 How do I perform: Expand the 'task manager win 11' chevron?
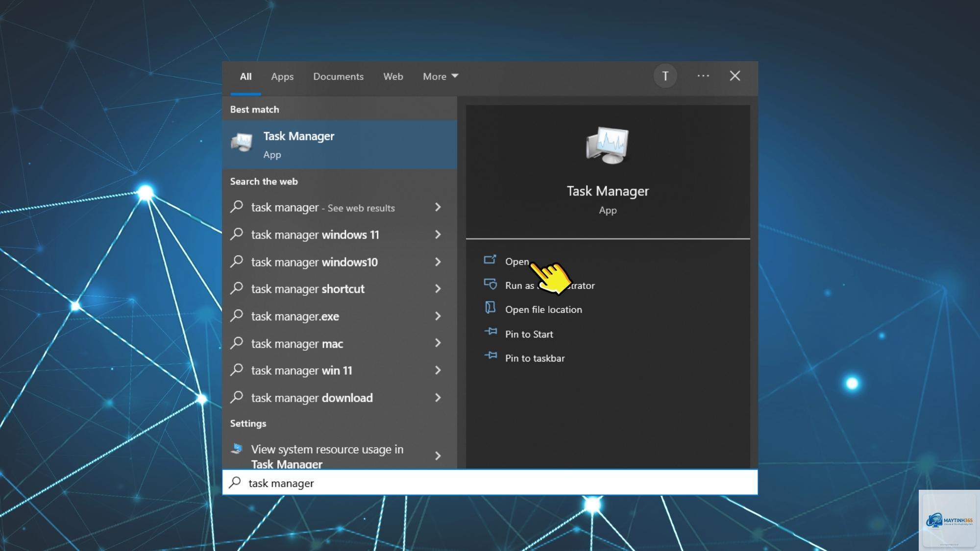pyautogui.click(x=438, y=371)
